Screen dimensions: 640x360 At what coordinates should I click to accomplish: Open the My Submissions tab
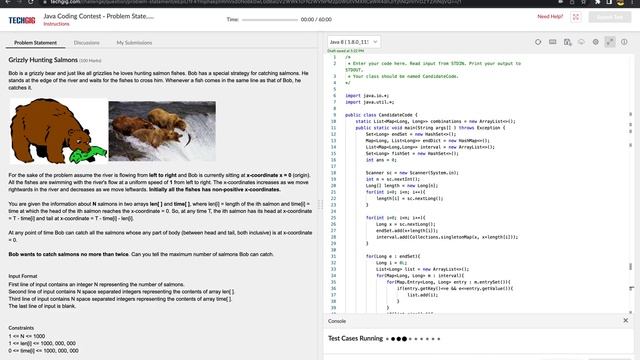134,42
